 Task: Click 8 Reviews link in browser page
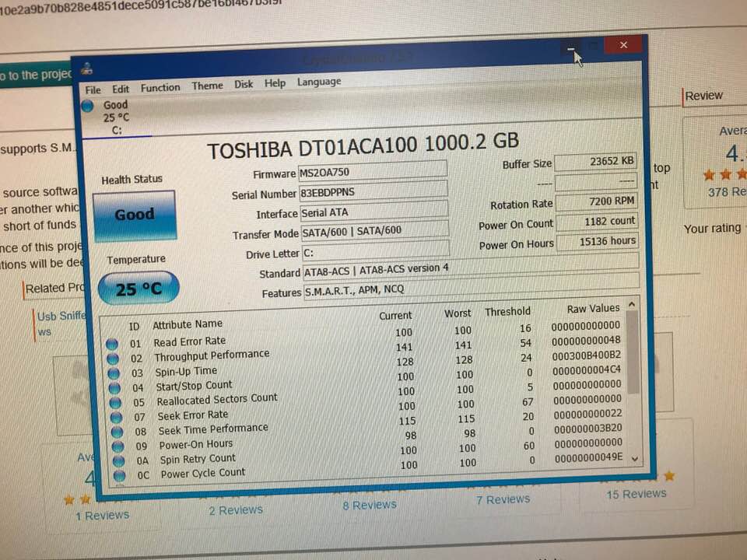click(x=370, y=505)
